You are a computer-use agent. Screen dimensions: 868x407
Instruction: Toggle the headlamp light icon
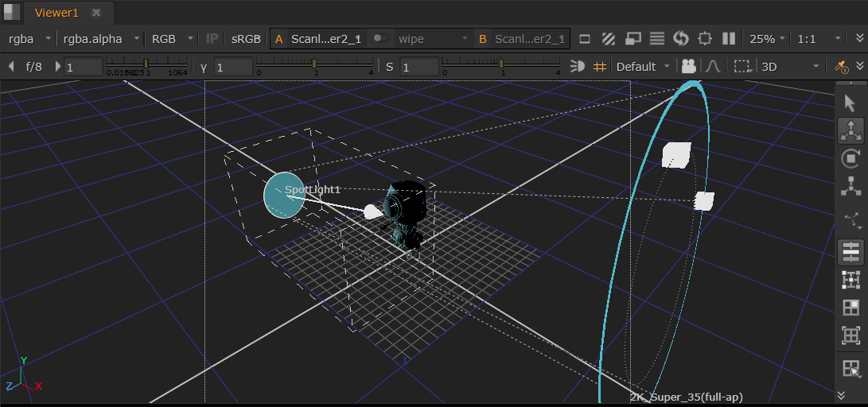[578, 67]
